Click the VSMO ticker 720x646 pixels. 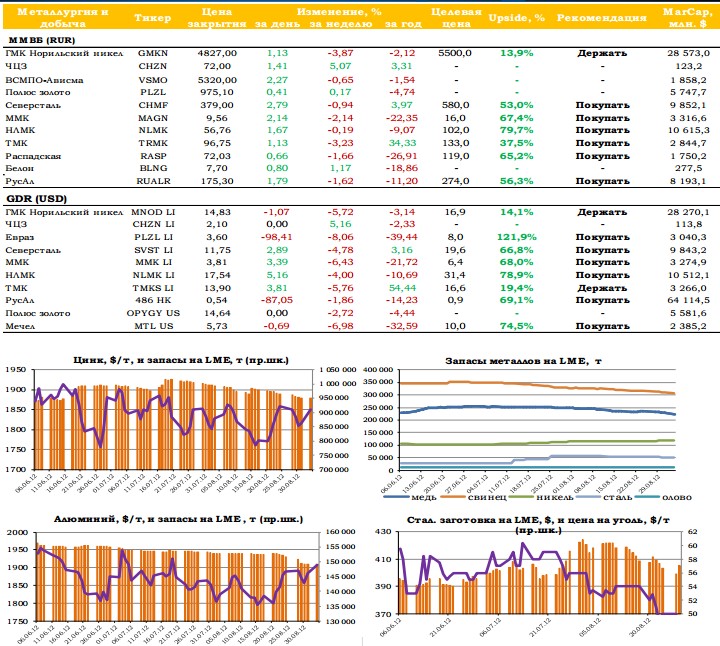(x=153, y=80)
